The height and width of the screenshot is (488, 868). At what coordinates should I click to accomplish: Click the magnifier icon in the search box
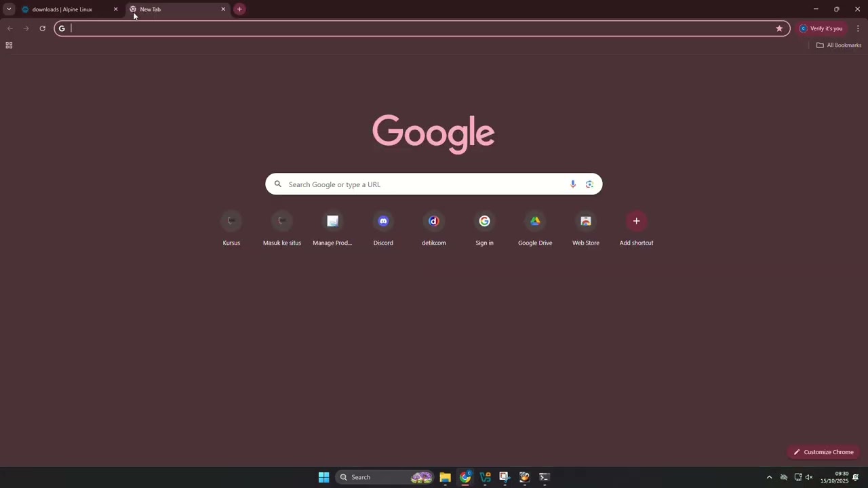pos(277,184)
